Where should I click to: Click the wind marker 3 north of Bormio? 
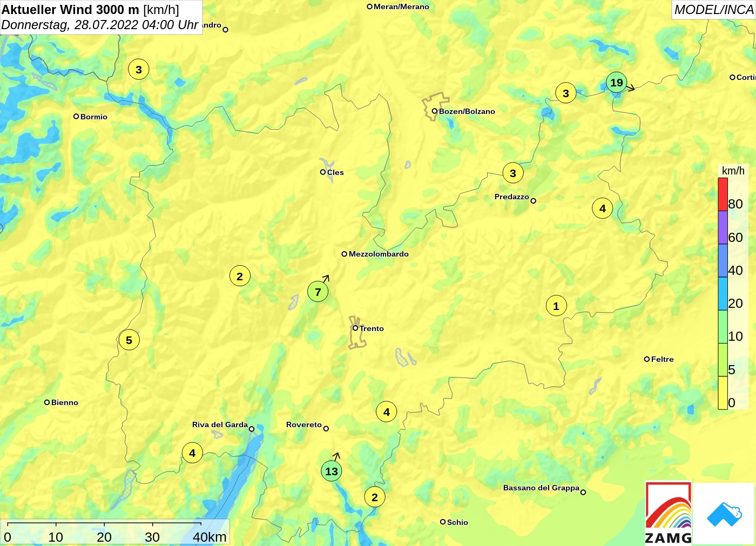pos(139,70)
